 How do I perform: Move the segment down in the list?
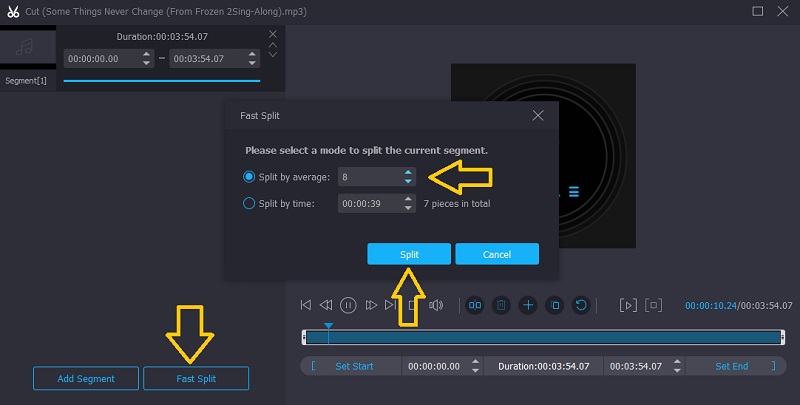coord(273,56)
